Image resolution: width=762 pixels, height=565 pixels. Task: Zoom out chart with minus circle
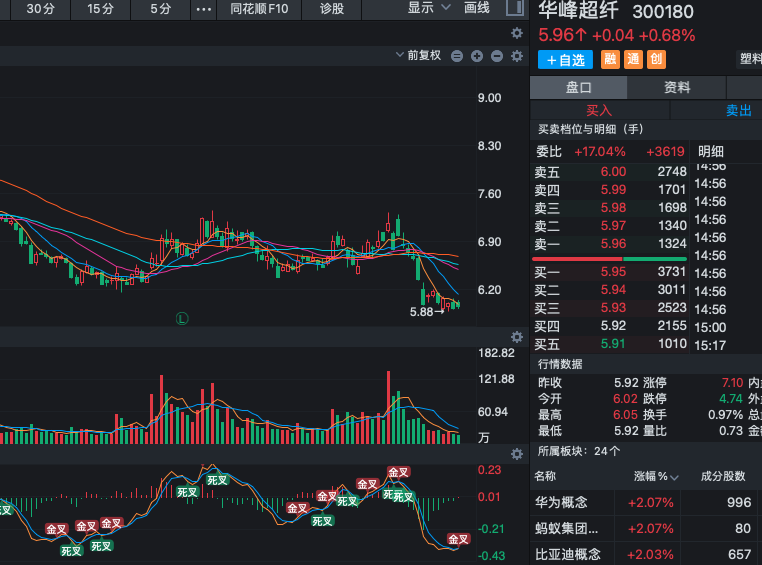point(497,56)
